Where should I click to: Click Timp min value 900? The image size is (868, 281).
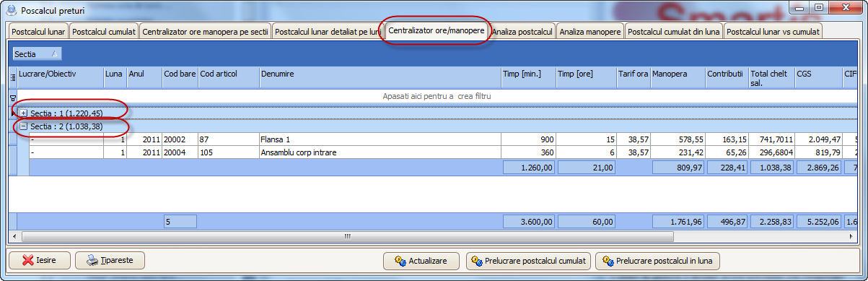tap(528, 139)
